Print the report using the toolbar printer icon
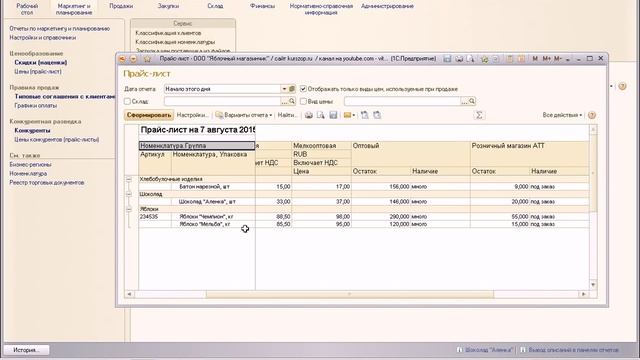 pos(309,116)
